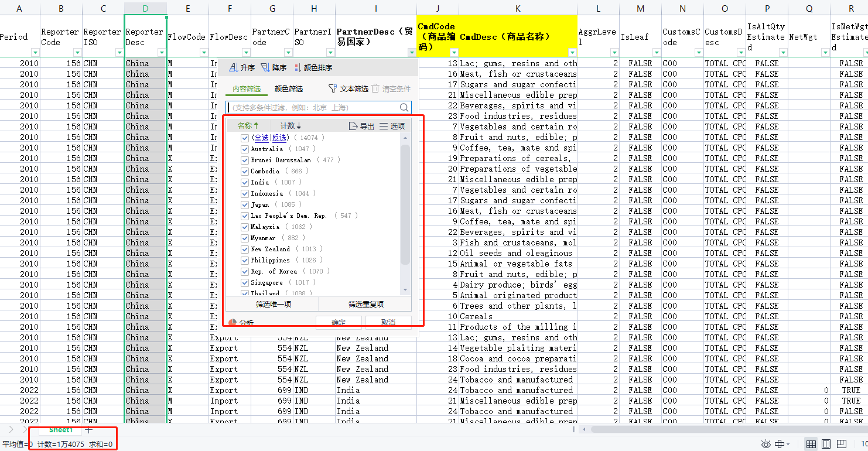
Task: Confirm filter with 确定 button
Action: click(339, 322)
